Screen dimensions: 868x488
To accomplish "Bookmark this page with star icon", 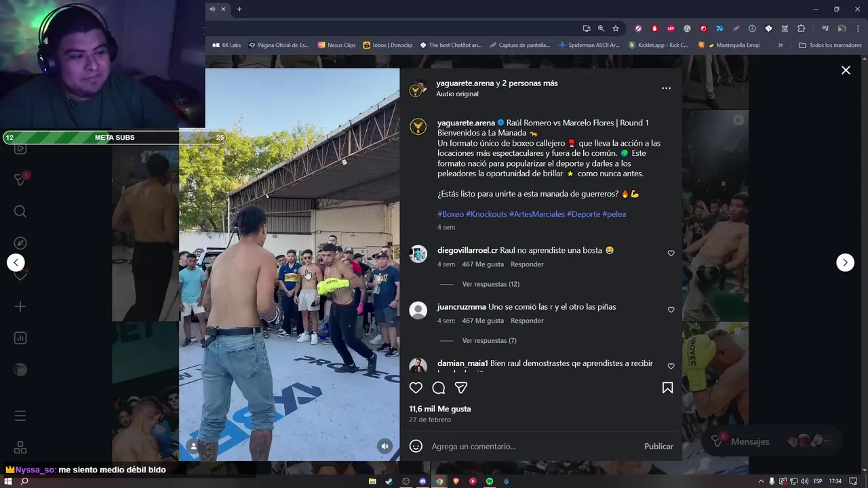I will click(616, 28).
